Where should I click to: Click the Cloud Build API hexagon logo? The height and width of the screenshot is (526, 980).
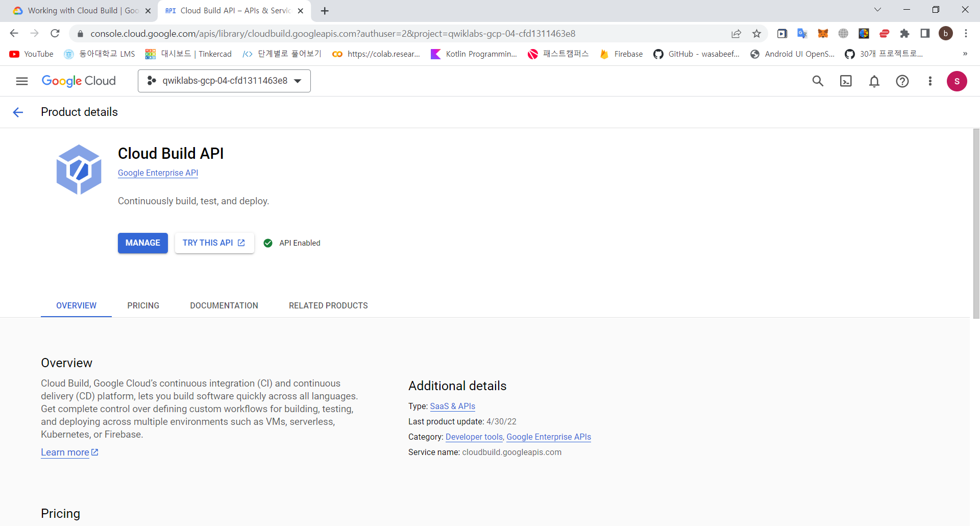[79, 169]
